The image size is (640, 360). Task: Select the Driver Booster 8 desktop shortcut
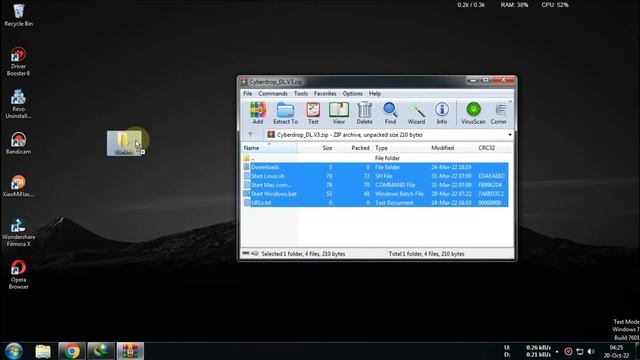tap(18, 61)
